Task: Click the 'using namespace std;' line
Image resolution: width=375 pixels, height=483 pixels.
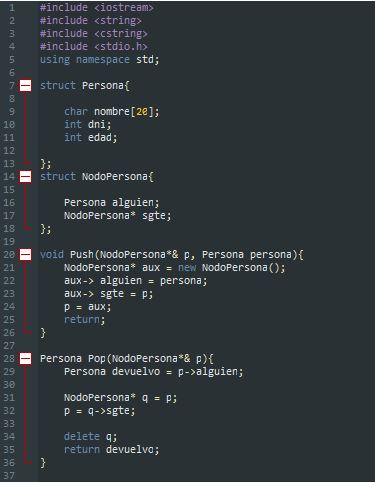Action: (100, 60)
